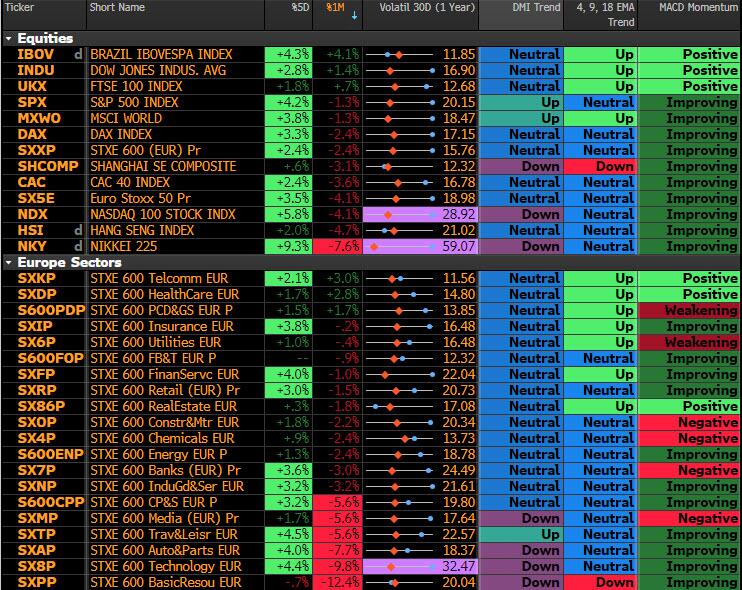Click SX8P Technology volatility range bar
The image size is (742, 590).
click(401, 566)
